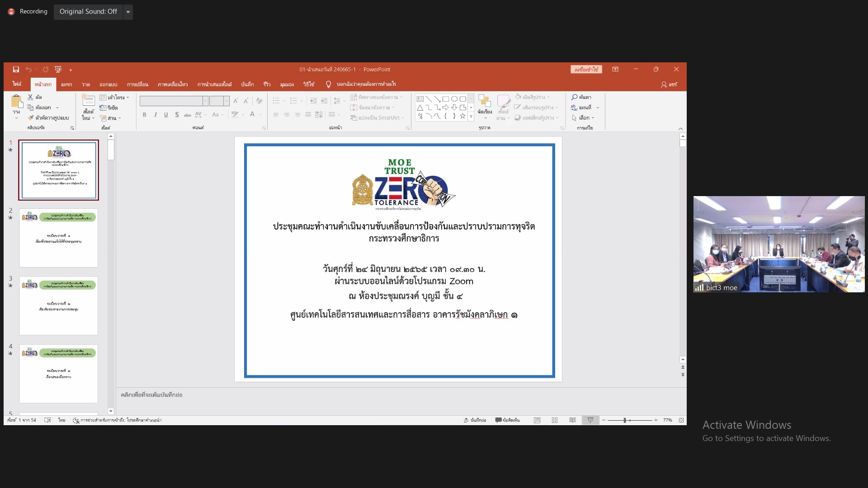Switch to the Slide Show tab
The width and height of the screenshot is (868, 488).
point(214,84)
